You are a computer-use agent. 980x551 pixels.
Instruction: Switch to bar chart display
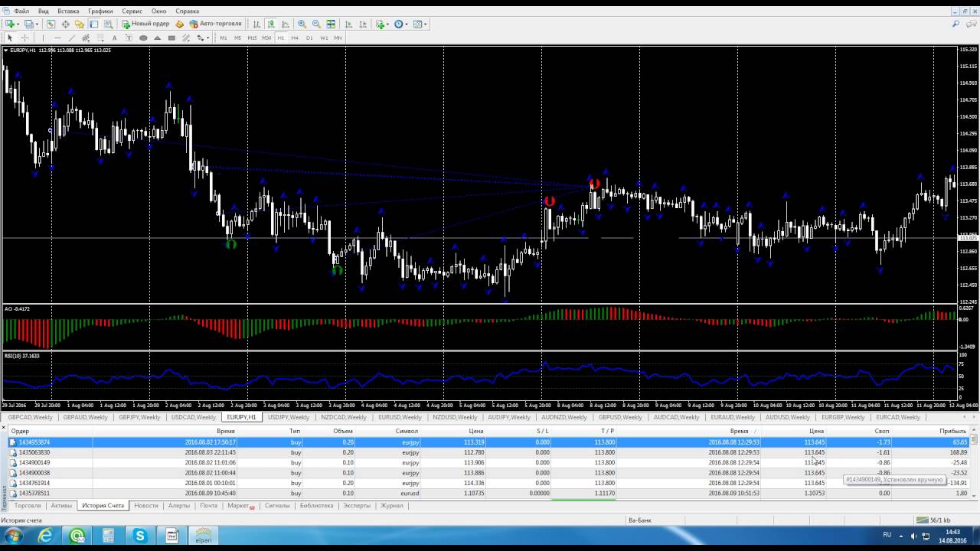tap(257, 24)
